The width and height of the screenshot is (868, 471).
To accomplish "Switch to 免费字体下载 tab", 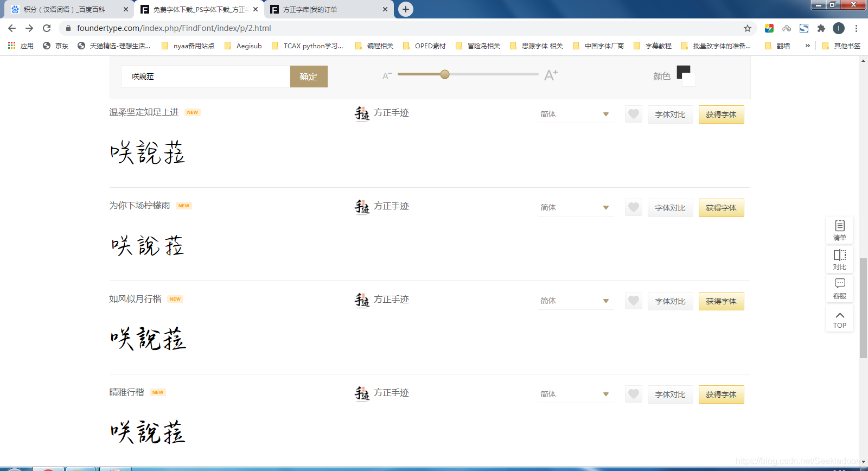I will pos(199,9).
